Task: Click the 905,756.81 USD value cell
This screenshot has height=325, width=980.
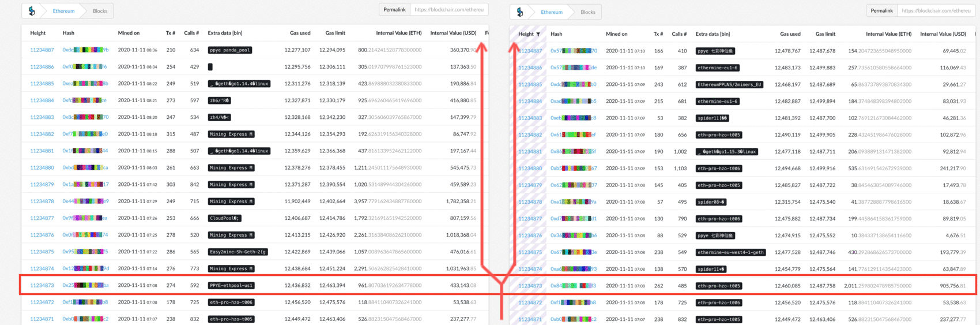Action: pyautogui.click(x=953, y=286)
